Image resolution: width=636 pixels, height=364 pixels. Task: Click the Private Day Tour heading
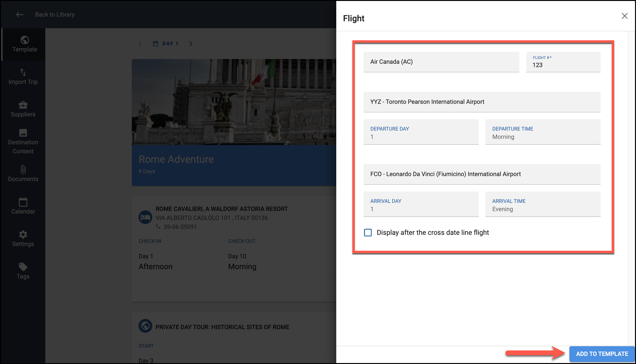tap(222, 327)
